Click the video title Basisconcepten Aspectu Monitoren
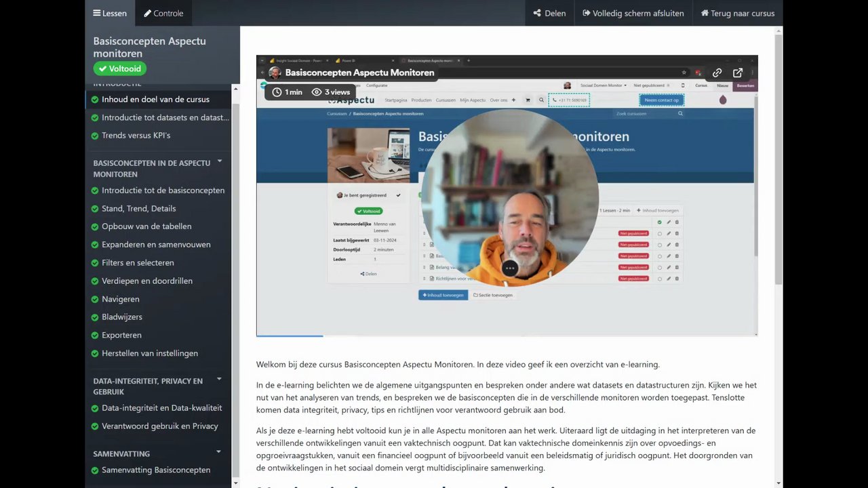This screenshot has height=488, width=868. [x=359, y=73]
